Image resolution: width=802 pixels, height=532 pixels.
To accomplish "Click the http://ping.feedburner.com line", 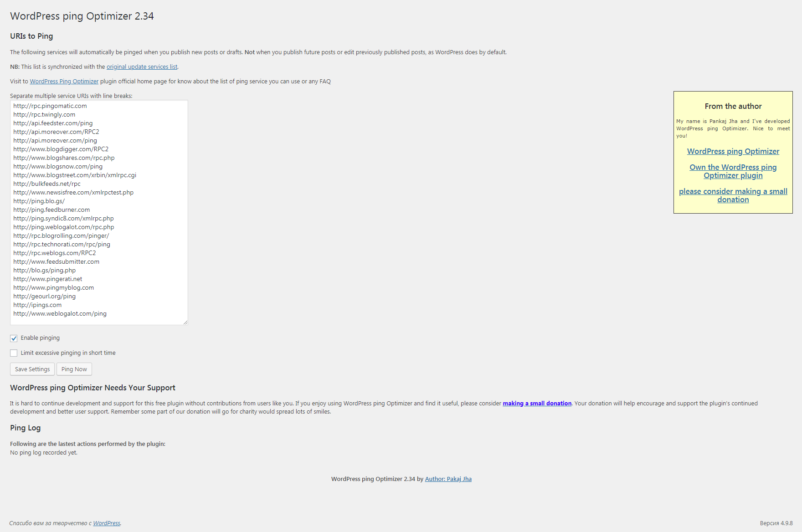I will [51, 210].
